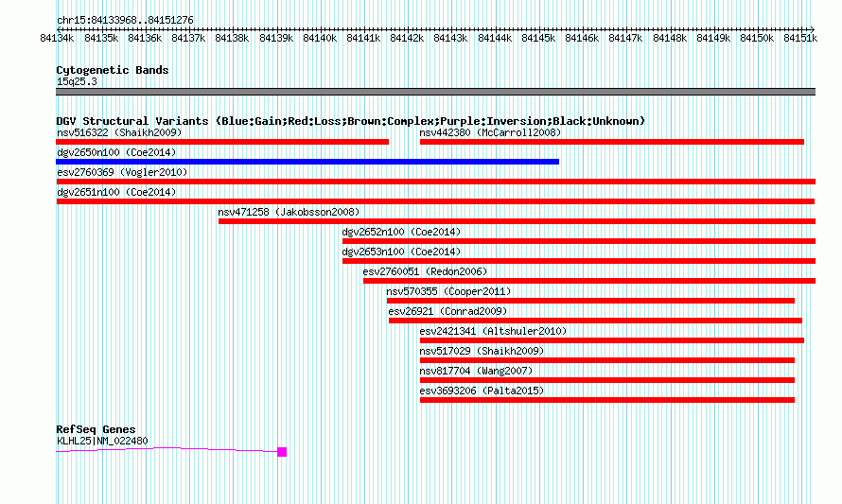
Task: Click the 84143k ruler position
Action: [450, 38]
